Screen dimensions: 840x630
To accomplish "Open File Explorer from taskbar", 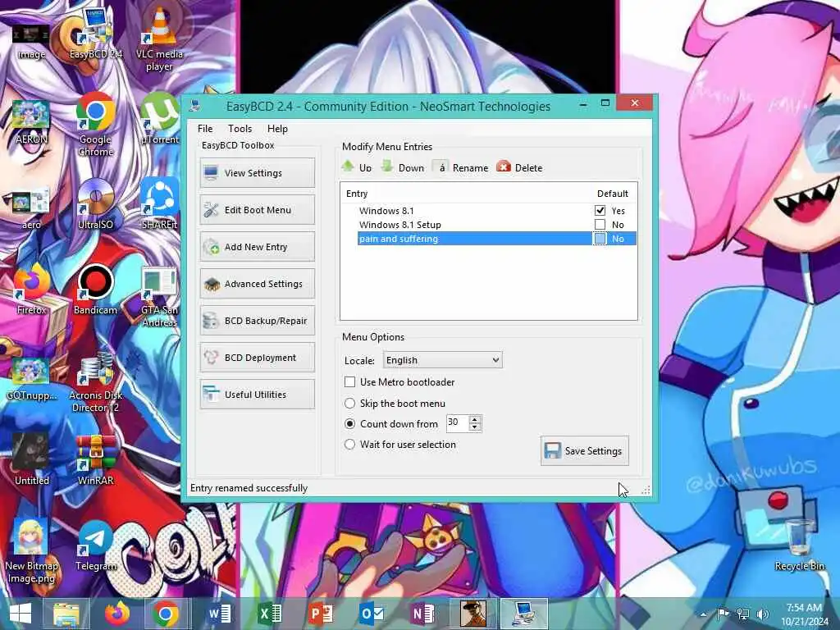I will [66, 614].
